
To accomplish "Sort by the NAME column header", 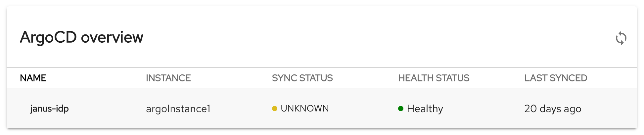I will coord(33,78).
